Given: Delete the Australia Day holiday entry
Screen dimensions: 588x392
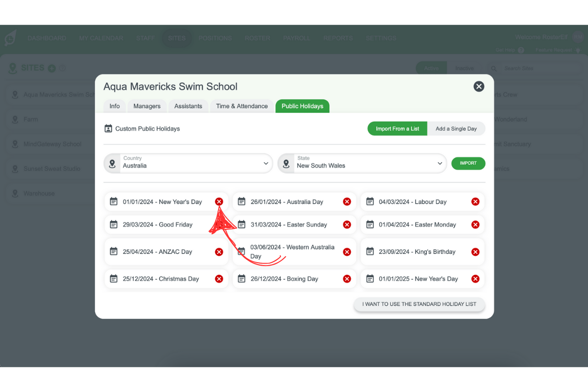Looking at the screenshot, I should [x=347, y=202].
